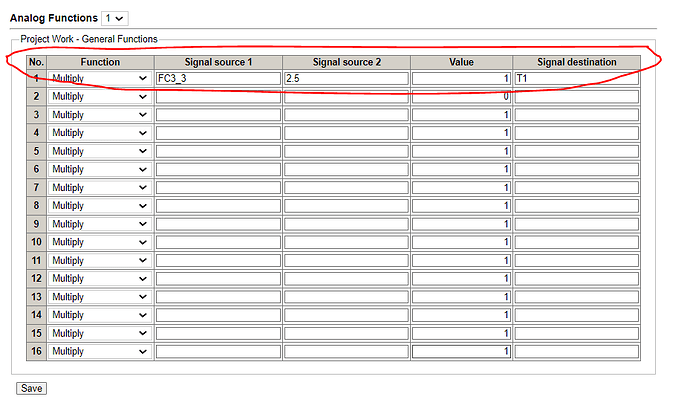Open the Analog Functions page number dropdown

pyautogui.click(x=114, y=18)
